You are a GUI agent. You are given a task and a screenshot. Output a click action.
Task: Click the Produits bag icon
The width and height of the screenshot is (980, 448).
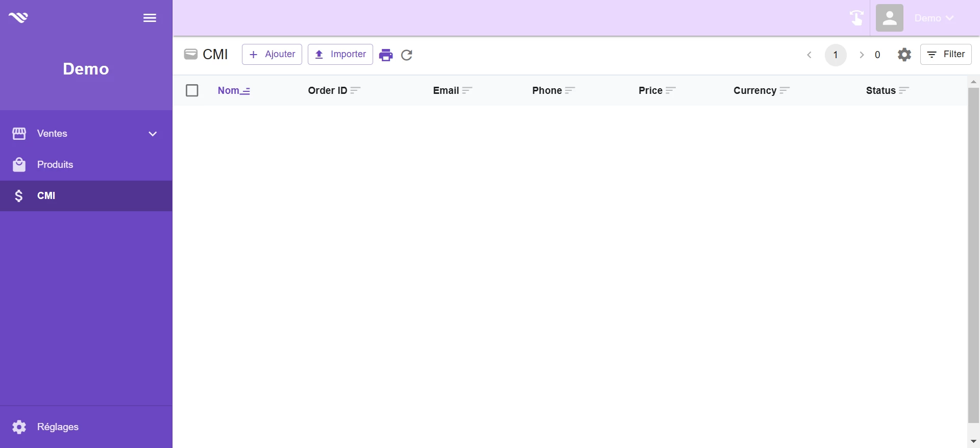[x=19, y=165]
